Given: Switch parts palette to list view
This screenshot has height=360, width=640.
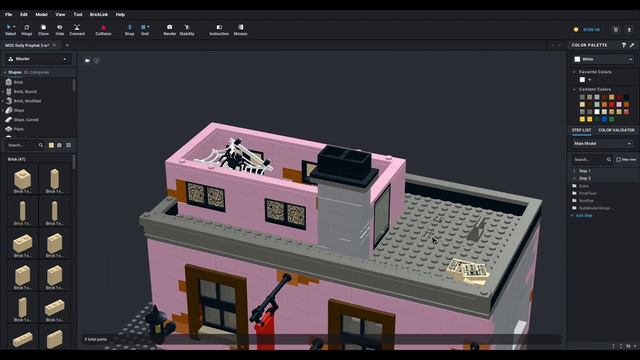Looking at the screenshot, I should 69,145.
